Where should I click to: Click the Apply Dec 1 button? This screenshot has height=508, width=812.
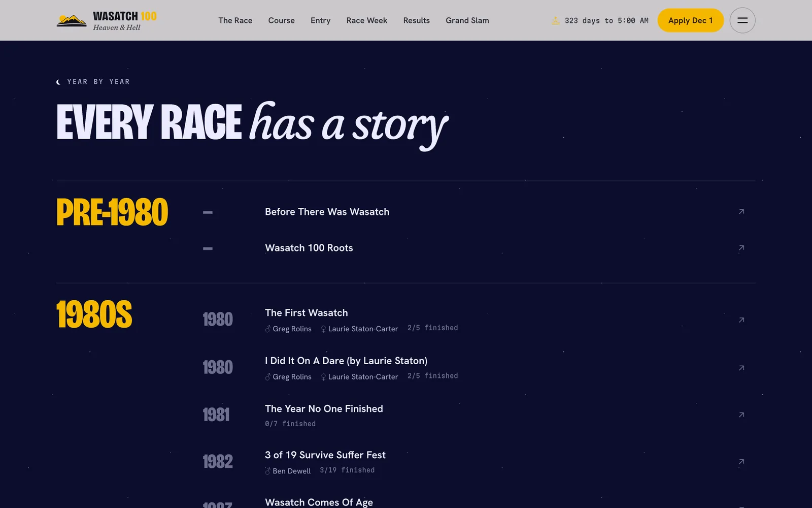[x=690, y=20]
